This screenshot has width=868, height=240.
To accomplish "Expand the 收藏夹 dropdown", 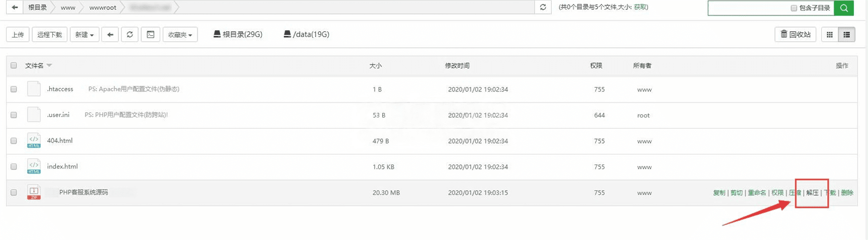I will [180, 34].
